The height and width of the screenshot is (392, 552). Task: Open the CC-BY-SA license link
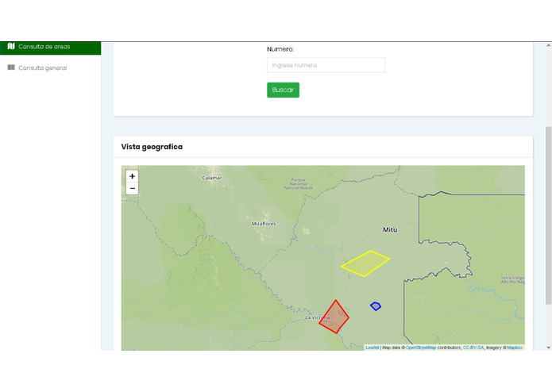click(x=473, y=348)
